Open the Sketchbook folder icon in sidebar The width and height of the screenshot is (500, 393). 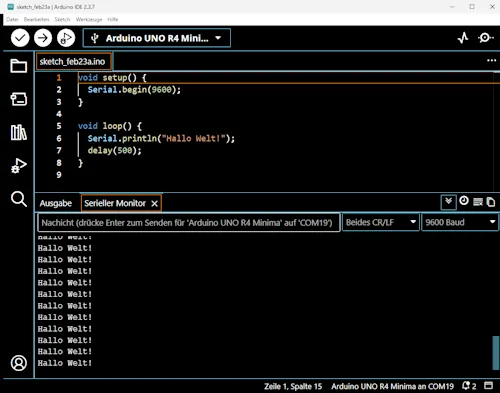click(x=19, y=66)
